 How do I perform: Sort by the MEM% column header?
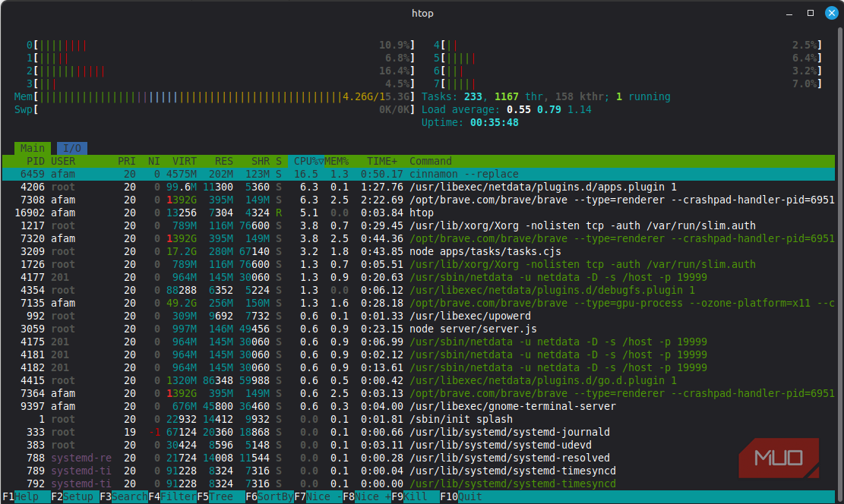pyautogui.click(x=337, y=161)
